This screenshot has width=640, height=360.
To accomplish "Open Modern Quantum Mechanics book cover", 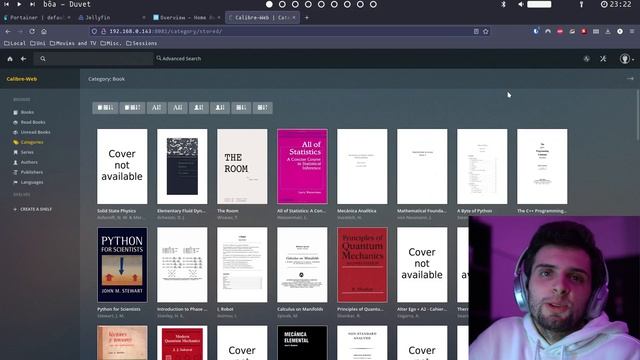I will click(x=182, y=343).
